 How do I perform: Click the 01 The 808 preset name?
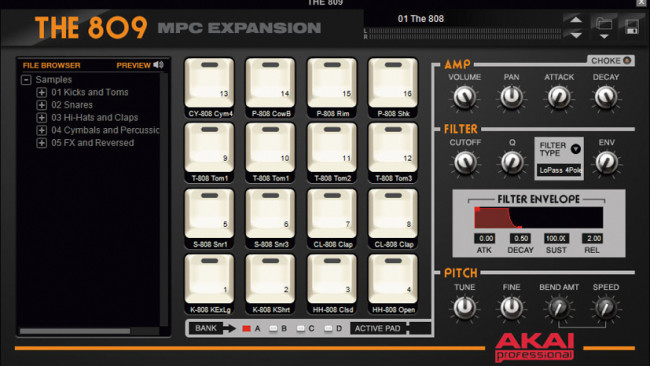[420, 19]
